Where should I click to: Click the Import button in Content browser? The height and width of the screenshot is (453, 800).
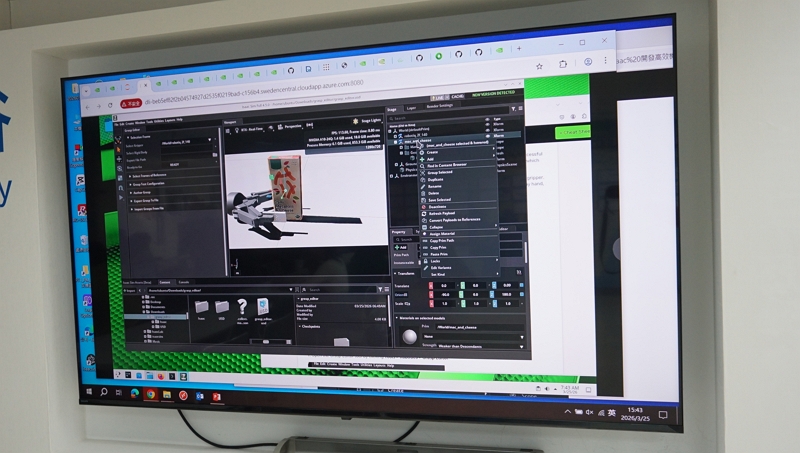point(130,290)
